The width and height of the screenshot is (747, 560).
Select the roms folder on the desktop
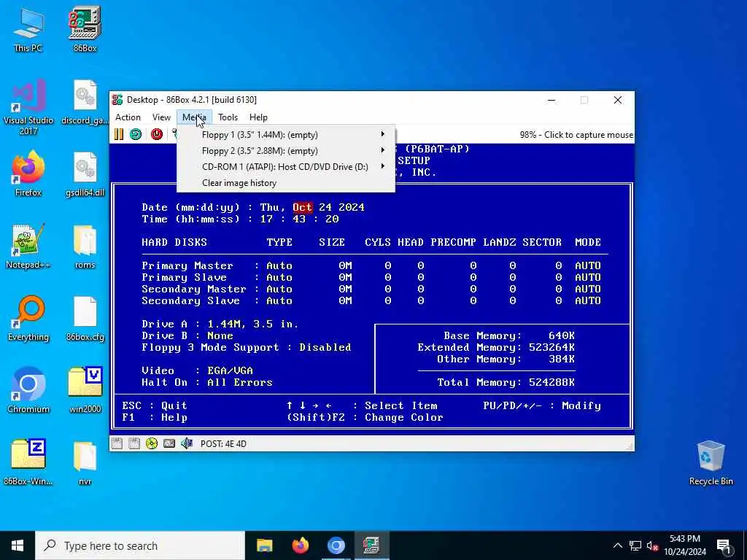pos(85,246)
